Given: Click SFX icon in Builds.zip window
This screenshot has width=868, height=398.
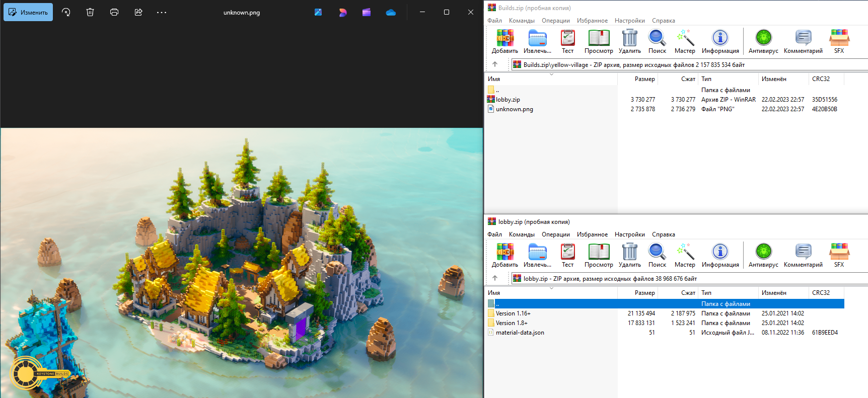Looking at the screenshot, I should click(839, 41).
